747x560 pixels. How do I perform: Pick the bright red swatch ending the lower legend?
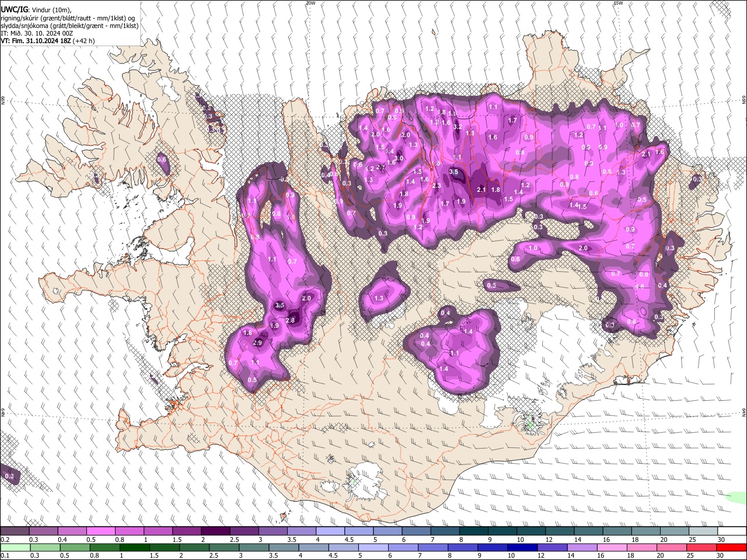[732, 548]
